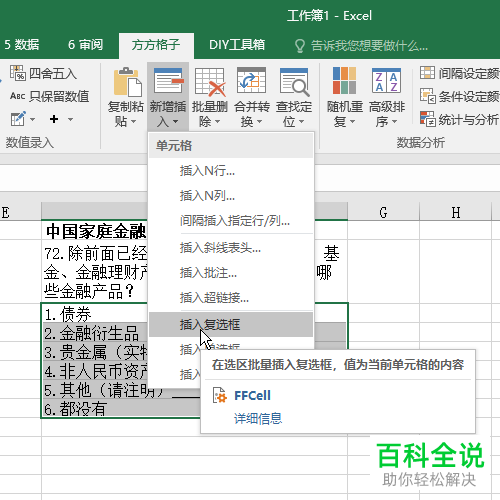Click the lightbulb tell-me icon

300,46
